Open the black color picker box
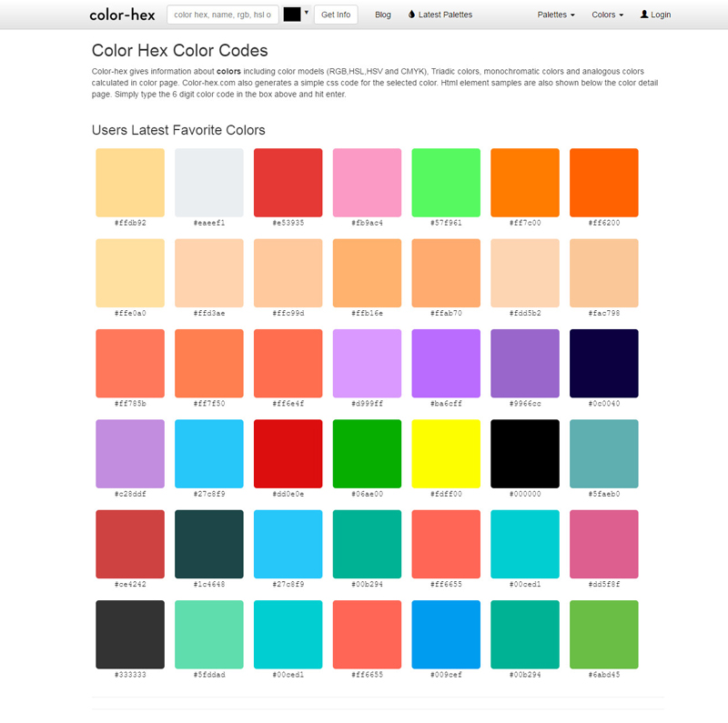 point(292,15)
